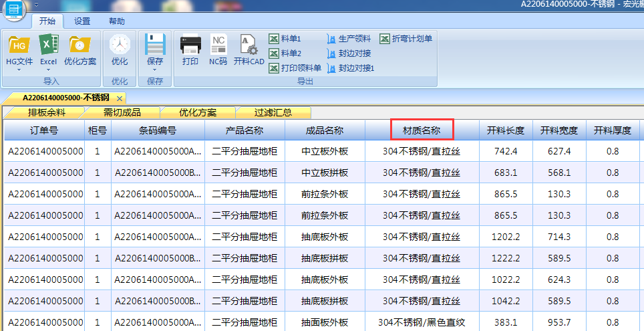Select the 624.3 width cell

tap(559, 280)
